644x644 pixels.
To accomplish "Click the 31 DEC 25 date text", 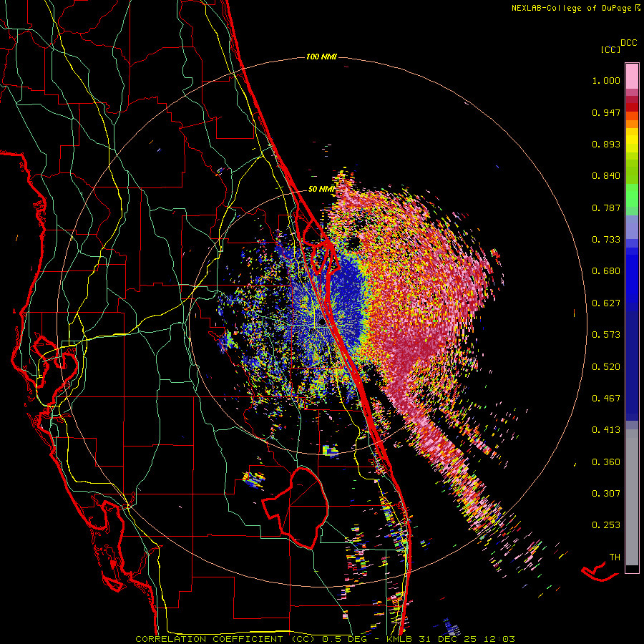I will (448, 639).
